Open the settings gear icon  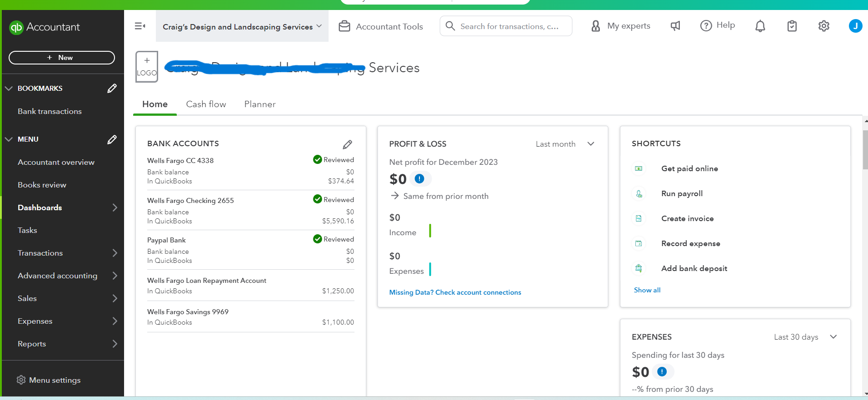[823, 26]
